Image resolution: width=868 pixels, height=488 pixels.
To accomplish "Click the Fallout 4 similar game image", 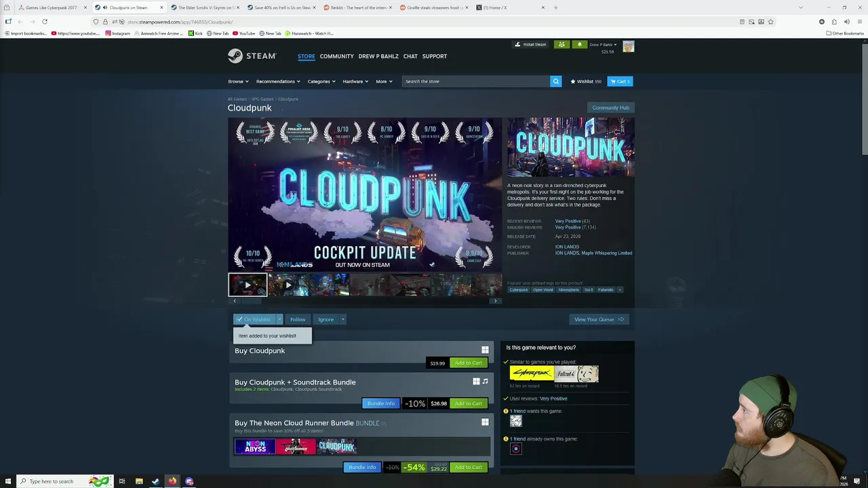I will click(576, 373).
